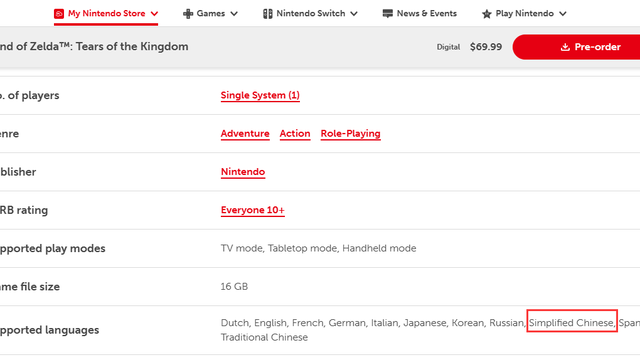Image resolution: width=640 pixels, height=360 pixels.
Task: Open the Games menu label
Action: (211, 13)
